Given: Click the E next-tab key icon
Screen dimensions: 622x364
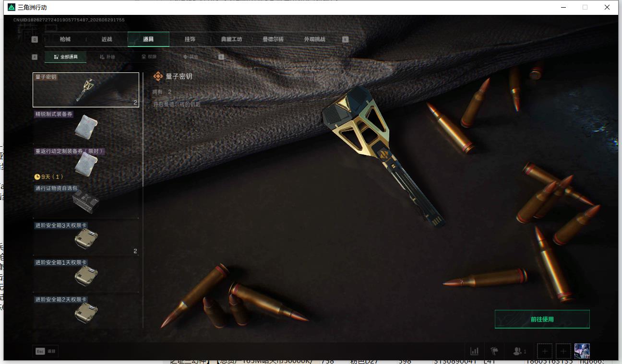Looking at the screenshot, I should pos(345,39).
